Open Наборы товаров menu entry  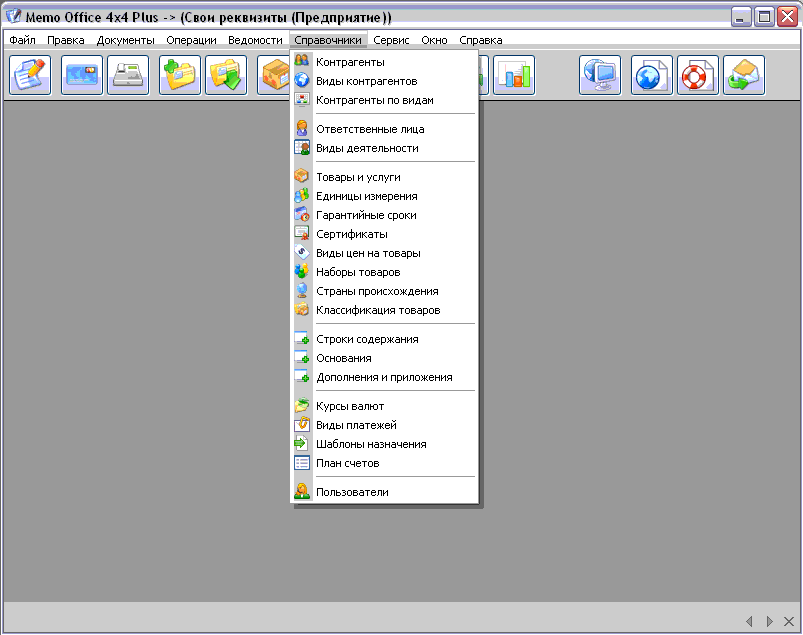point(385,272)
